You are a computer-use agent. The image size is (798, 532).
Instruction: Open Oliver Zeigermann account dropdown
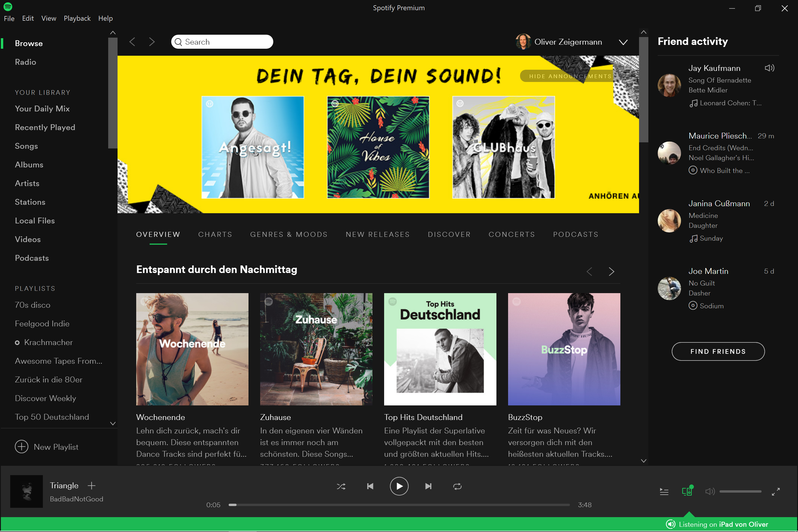click(623, 42)
